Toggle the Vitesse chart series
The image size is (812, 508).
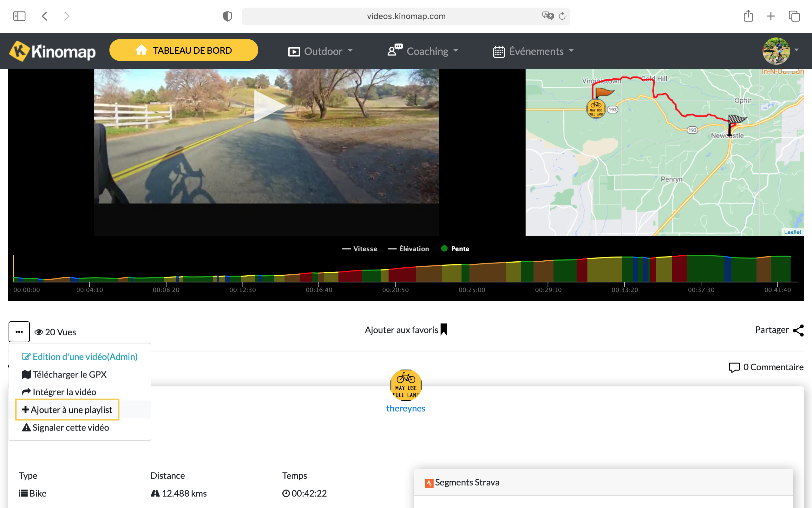click(x=359, y=249)
